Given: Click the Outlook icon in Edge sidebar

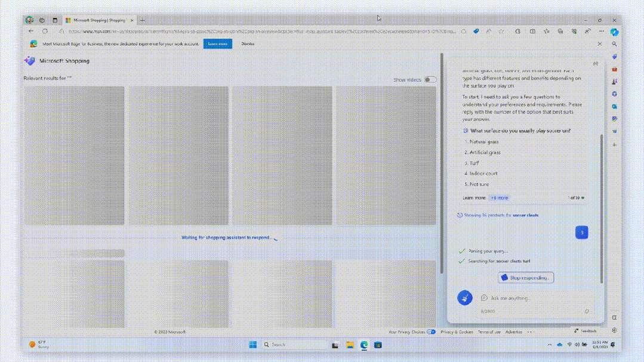Looking at the screenshot, I should pyautogui.click(x=614, y=107).
